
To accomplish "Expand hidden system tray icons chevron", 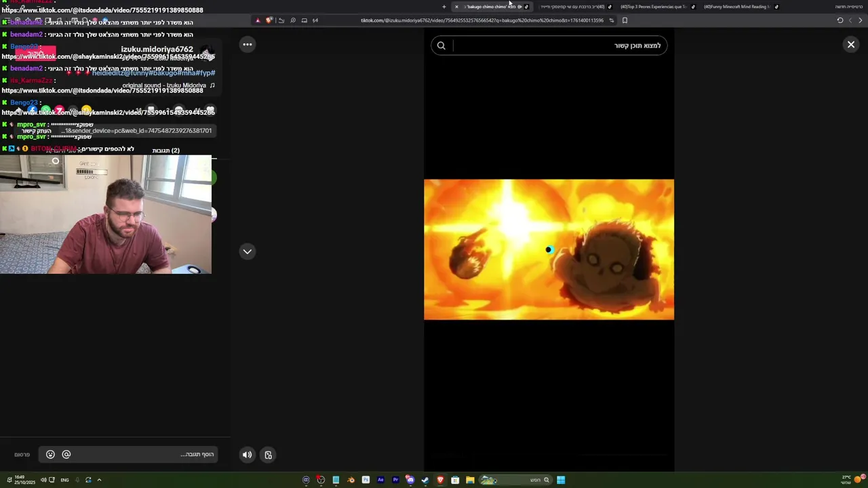I will coord(99,480).
